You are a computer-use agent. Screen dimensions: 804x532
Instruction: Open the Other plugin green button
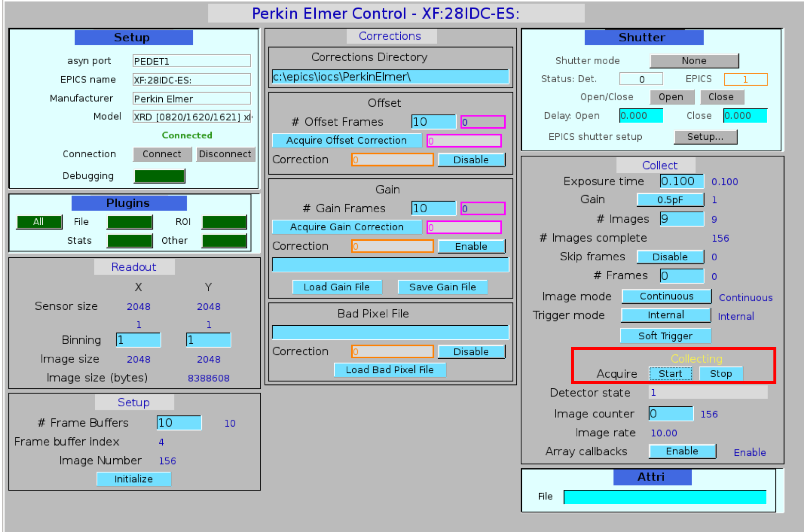click(224, 241)
